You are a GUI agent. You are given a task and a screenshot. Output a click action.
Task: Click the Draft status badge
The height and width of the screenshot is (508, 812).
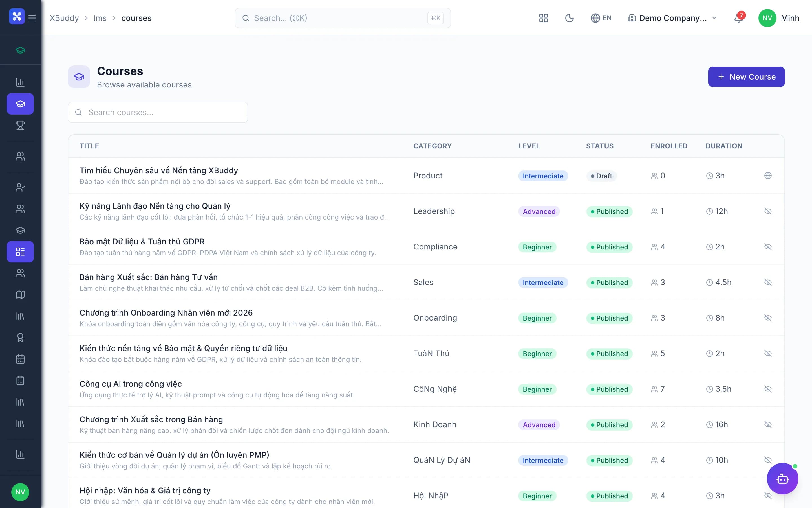click(601, 176)
